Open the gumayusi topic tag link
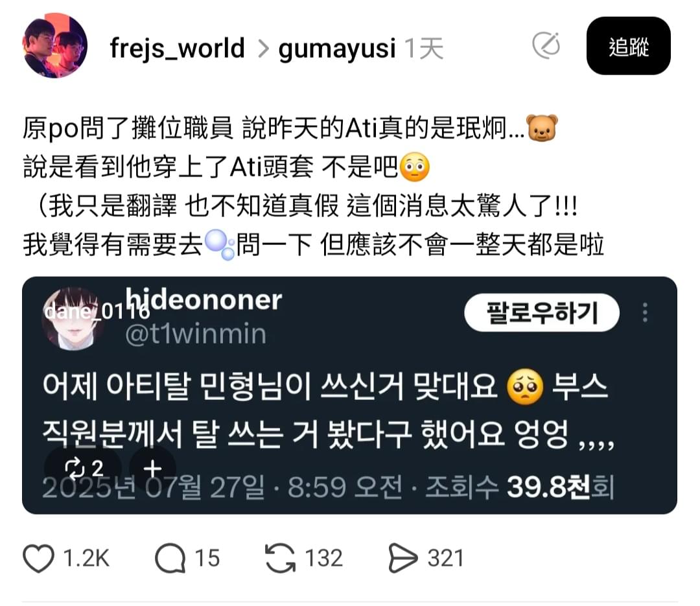Viewport: 700px width, 606px height. 337,49
